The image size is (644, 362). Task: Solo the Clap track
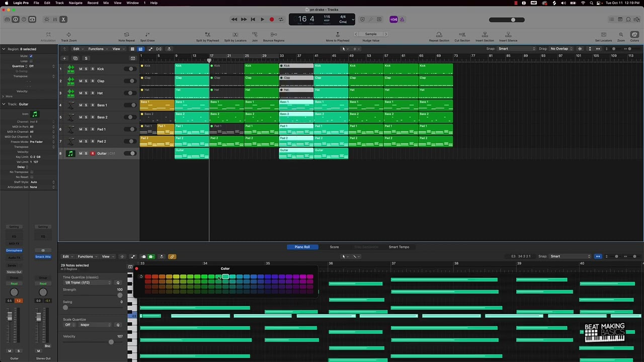(x=86, y=81)
